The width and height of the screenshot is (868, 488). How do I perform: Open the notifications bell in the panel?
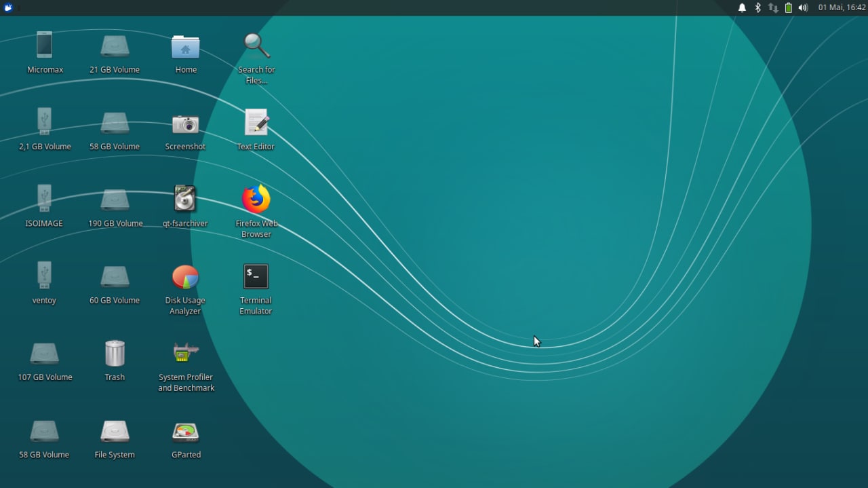[x=742, y=7]
